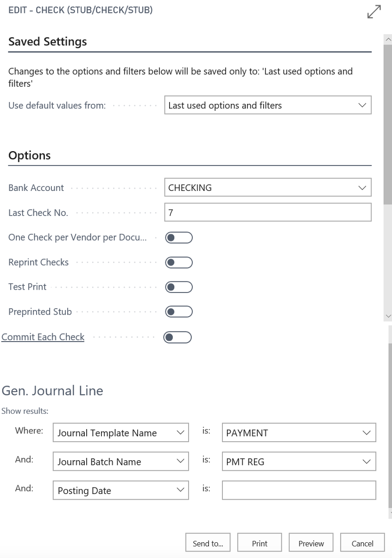Open the Bank Account dropdown
The height and width of the screenshot is (558, 392).
(x=364, y=187)
